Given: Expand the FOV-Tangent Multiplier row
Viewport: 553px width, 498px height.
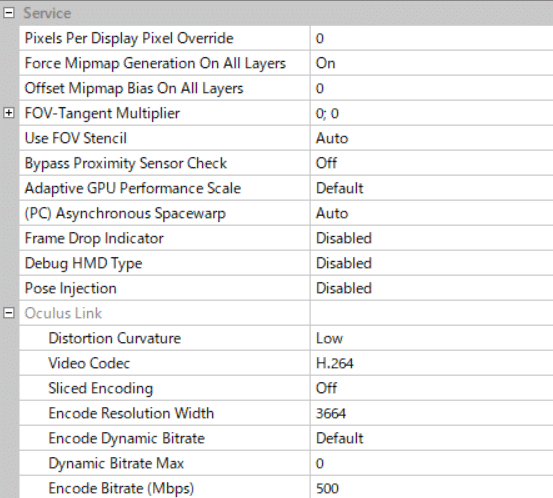Looking at the screenshot, I should [9, 113].
